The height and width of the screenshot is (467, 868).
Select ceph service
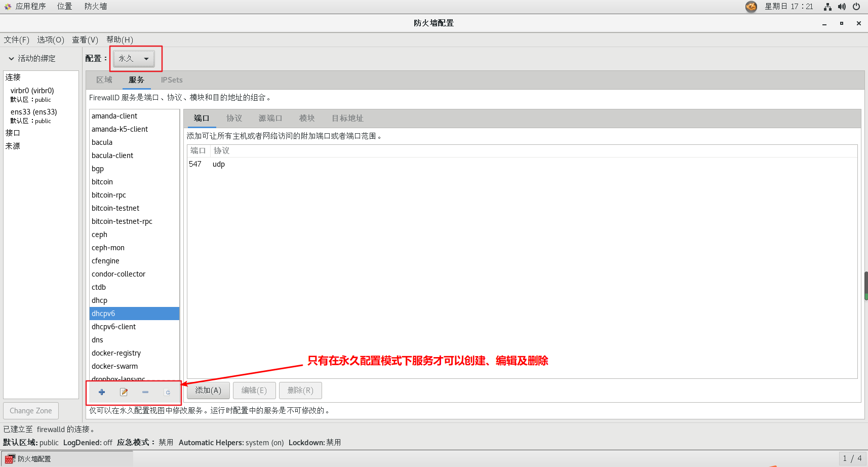pyautogui.click(x=134, y=235)
